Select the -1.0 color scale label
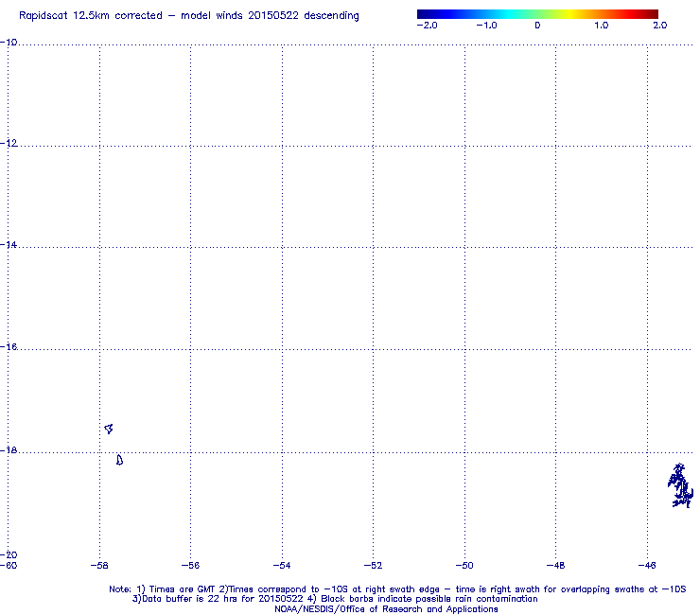The height and width of the screenshot is (615, 700). [x=486, y=26]
